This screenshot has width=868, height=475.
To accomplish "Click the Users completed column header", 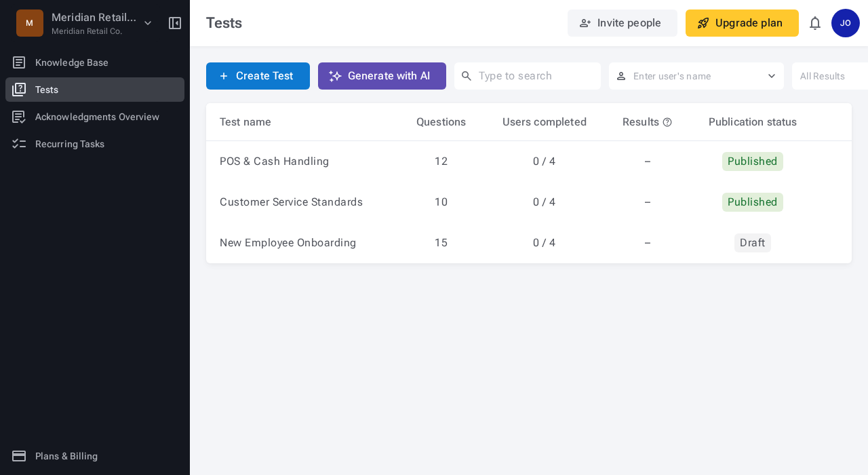I will 545,122.
